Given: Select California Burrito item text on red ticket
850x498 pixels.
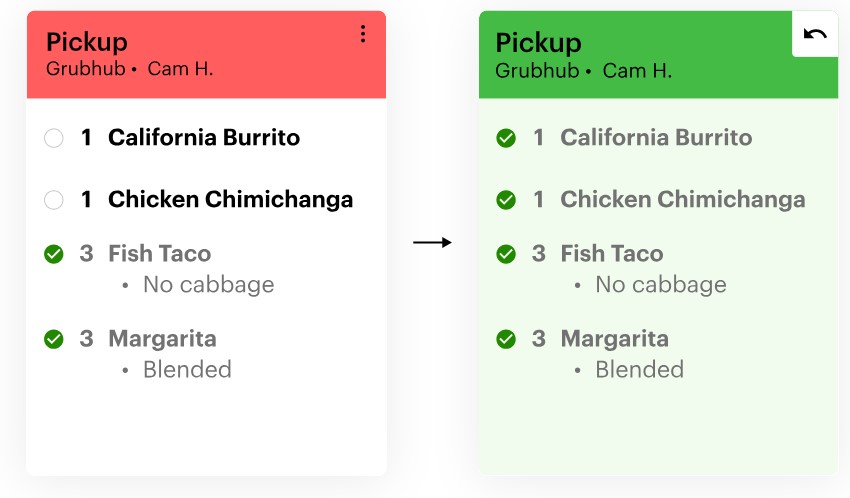Looking at the screenshot, I should [x=204, y=138].
